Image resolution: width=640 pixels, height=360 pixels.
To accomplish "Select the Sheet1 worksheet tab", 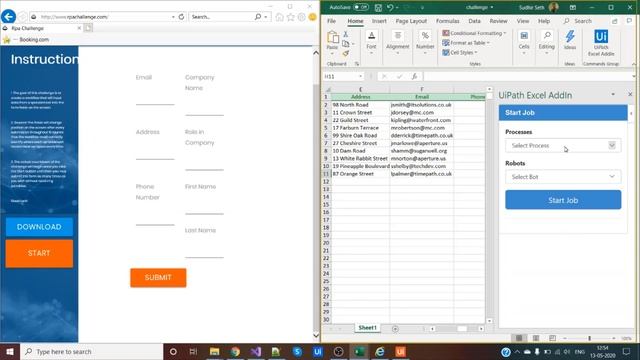I will tap(367, 328).
